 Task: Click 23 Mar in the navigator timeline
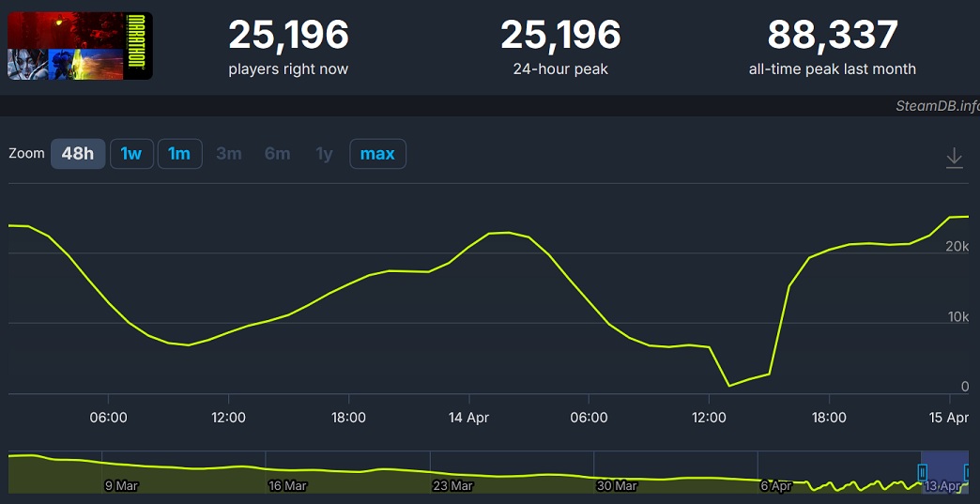tap(452, 485)
